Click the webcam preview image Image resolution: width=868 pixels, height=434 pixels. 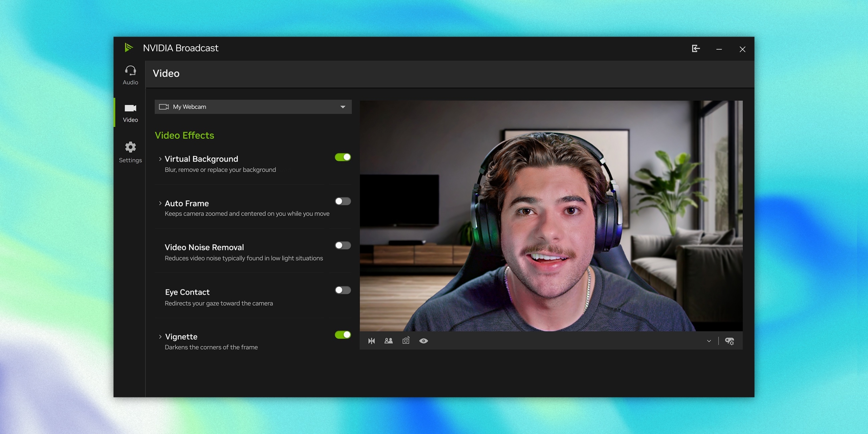[x=551, y=216]
